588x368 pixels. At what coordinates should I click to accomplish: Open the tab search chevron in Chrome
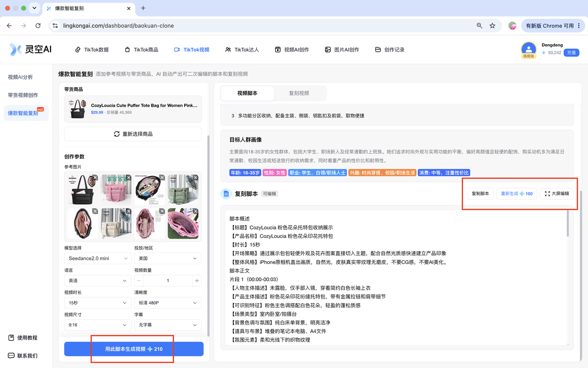tap(34, 8)
